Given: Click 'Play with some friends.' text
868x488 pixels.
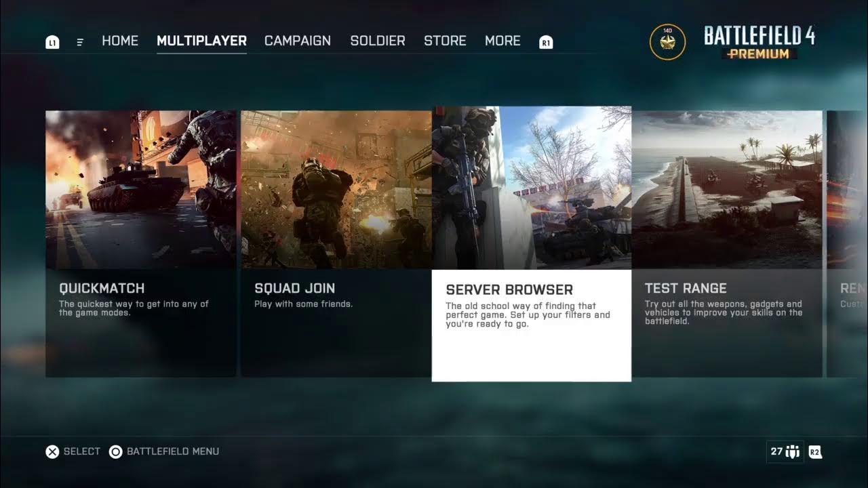Looking at the screenshot, I should pos(304,304).
